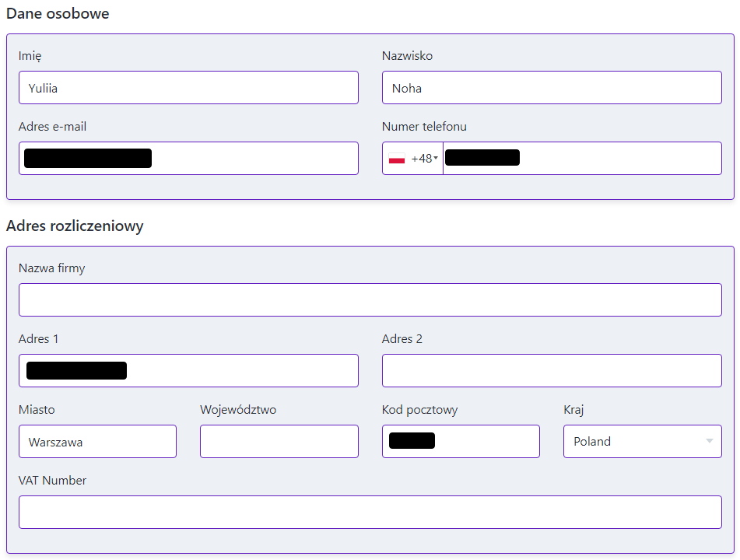Click the "VAT Number" label text
This screenshot has height=560, width=740.
(x=52, y=481)
